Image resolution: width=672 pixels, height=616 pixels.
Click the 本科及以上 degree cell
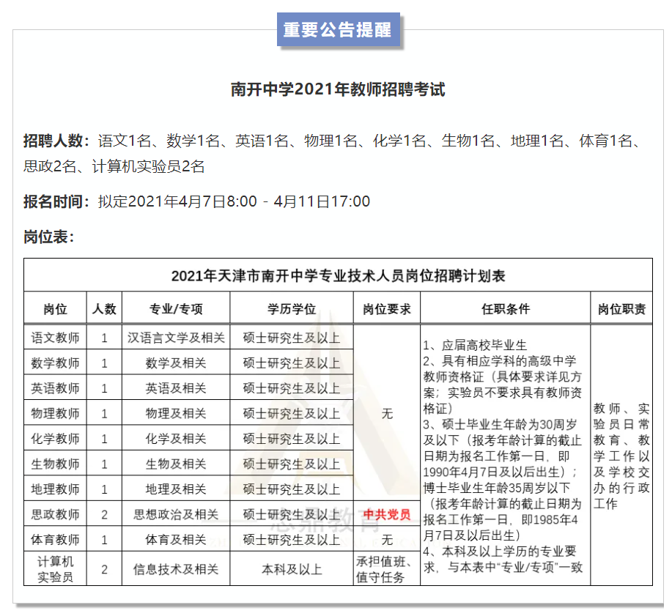pyautogui.click(x=292, y=569)
